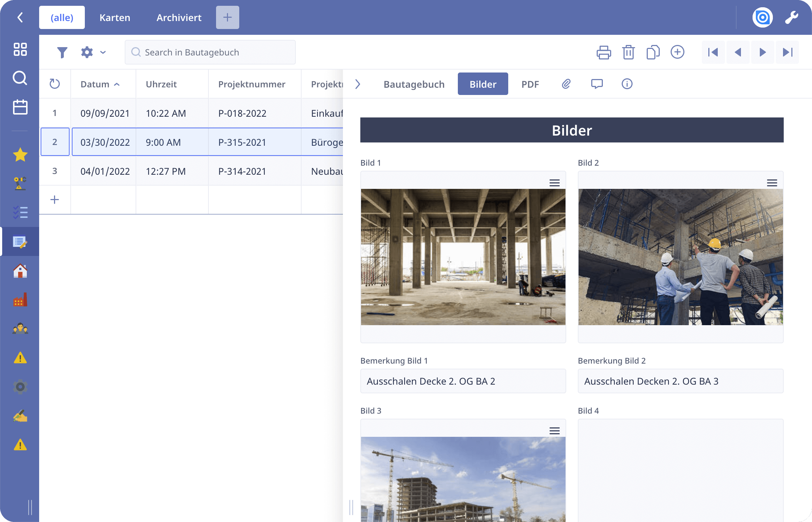Open the checklist sidebar icon
The image size is (812, 522).
coord(20,212)
